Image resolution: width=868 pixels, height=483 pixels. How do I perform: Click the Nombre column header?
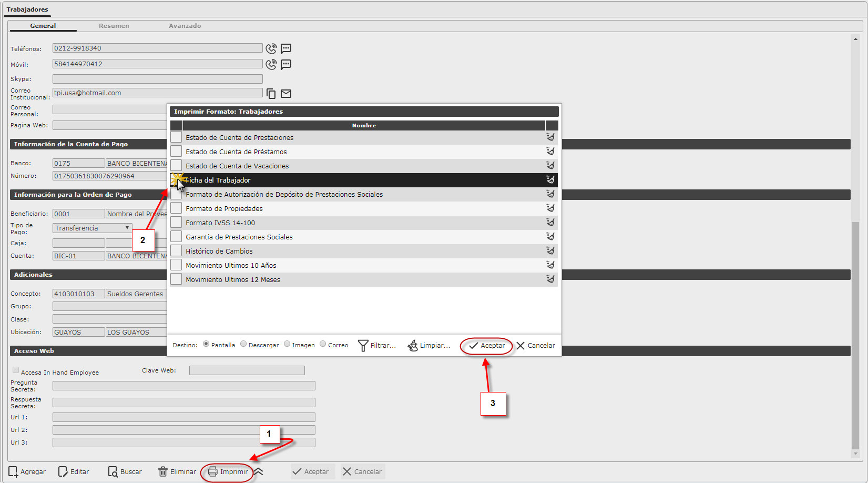tap(364, 125)
